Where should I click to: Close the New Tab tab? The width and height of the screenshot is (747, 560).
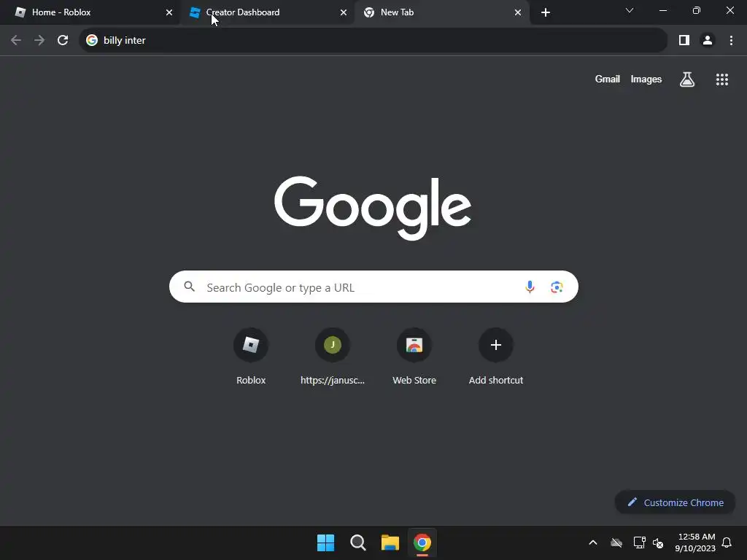[x=518, y=12]
